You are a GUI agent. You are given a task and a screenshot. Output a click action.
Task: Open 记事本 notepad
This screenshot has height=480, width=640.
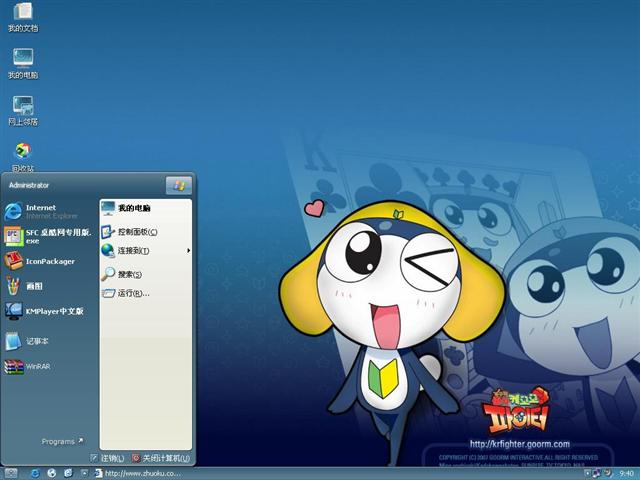click(28, 341)
